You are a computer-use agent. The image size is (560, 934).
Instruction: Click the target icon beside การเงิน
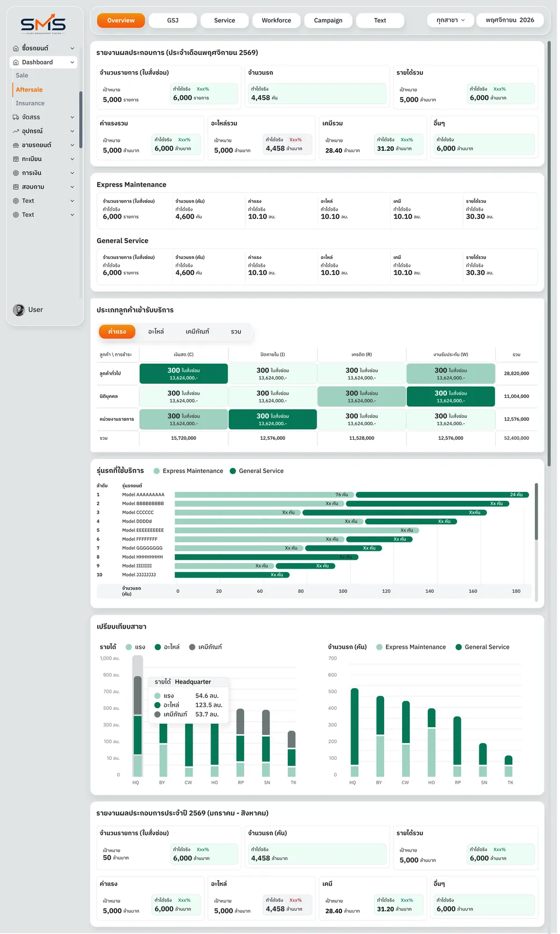click(16, 173)
